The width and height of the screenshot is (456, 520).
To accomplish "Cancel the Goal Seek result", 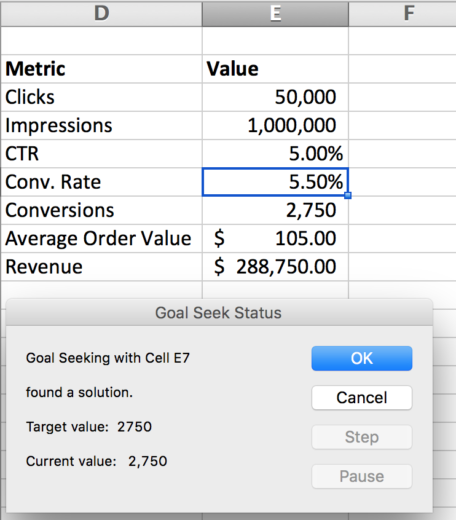I will [x=362, y=398].
